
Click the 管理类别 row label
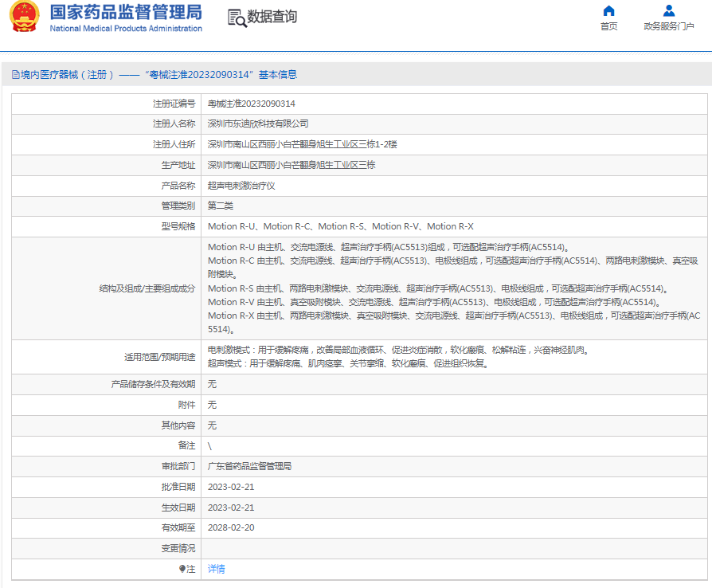point(178,206)
